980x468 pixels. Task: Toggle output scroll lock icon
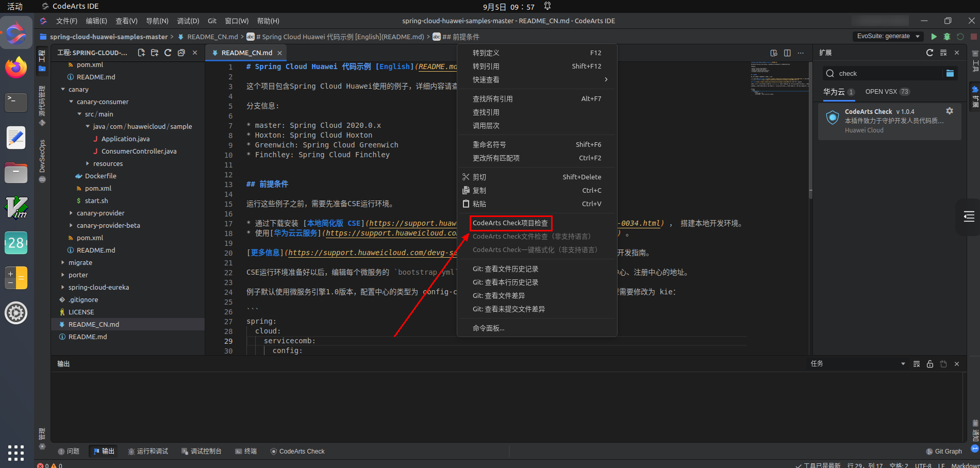point(930,364)
